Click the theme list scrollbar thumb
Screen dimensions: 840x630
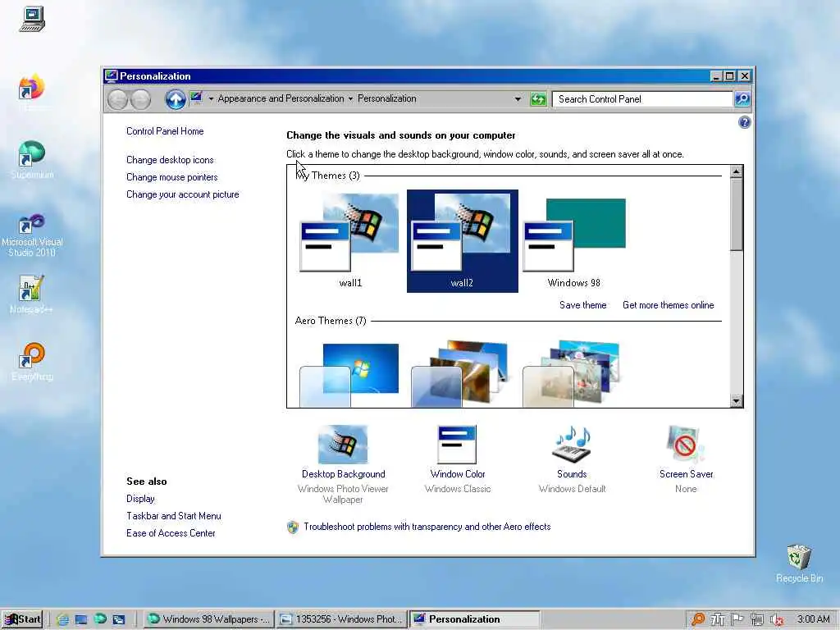[x=736, y=214]
